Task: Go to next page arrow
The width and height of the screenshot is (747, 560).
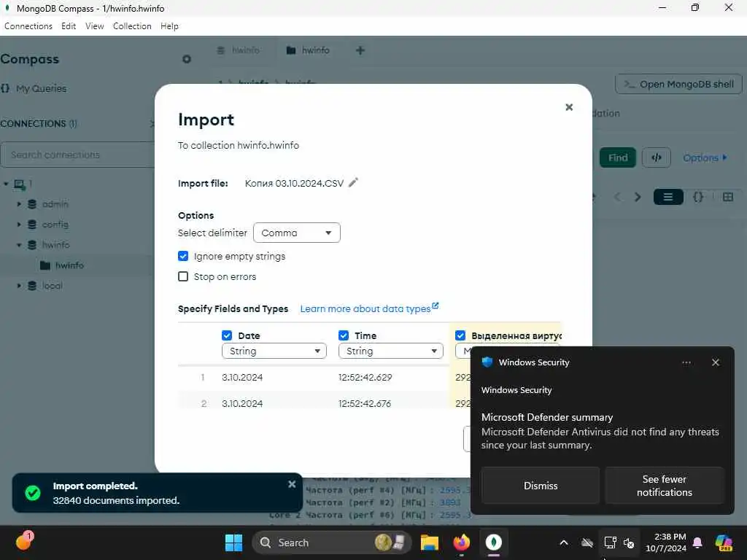Action: coord(638,197)
